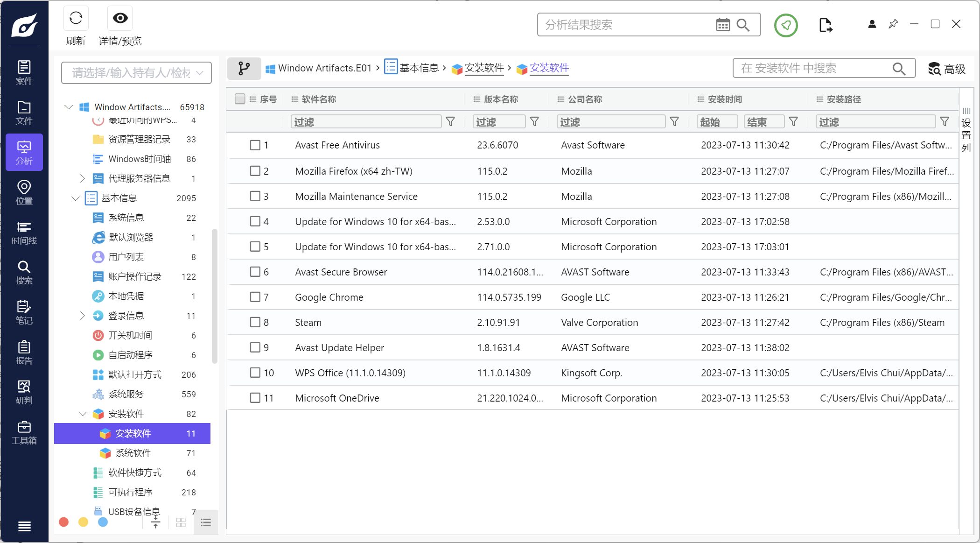Screen dimensions: 980x543
Task: Click the filter funnel for 安装路径
Action: coord(945,122)
